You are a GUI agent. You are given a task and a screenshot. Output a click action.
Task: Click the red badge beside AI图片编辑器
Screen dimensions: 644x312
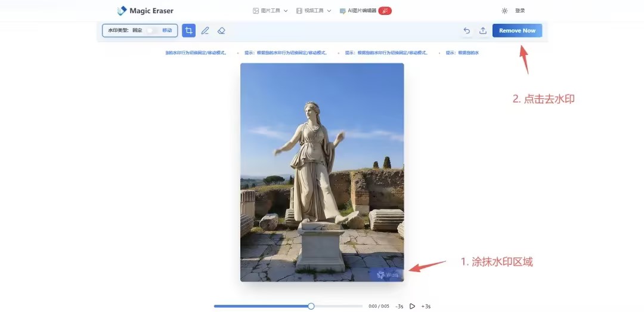[x=385, y=11]
